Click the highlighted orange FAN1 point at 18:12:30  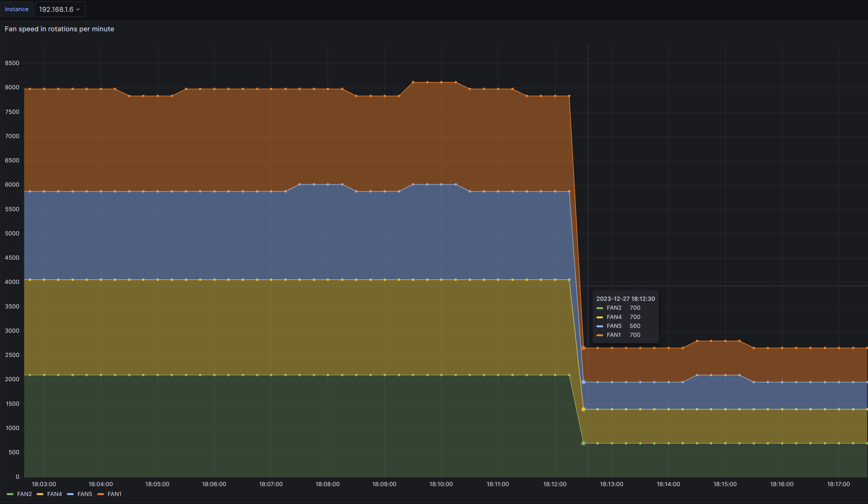(x=583, y=348)
